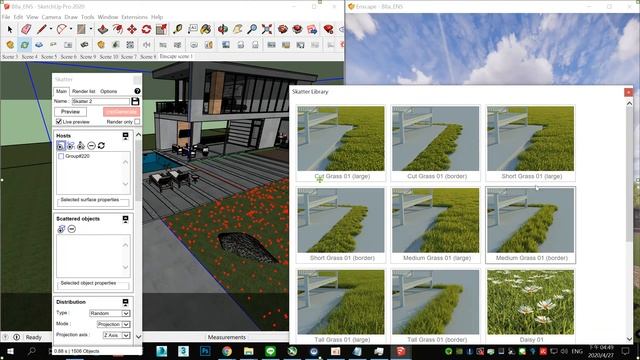Select the arrow Select tool in SketchUp toolbar
Image resolution: width=640 pixels, height=360 pixels.
click(x=10, y=29)
